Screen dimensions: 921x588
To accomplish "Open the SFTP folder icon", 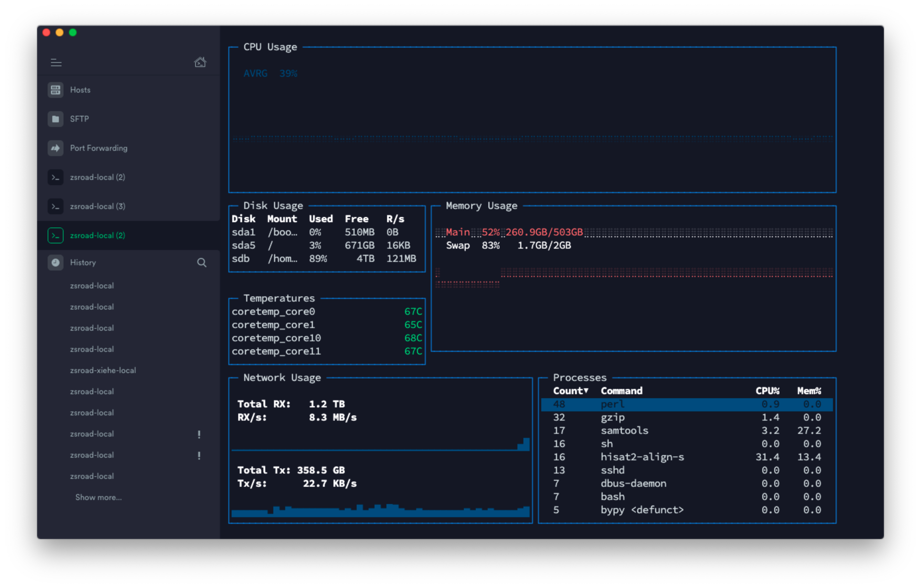I will pos(56,119).
